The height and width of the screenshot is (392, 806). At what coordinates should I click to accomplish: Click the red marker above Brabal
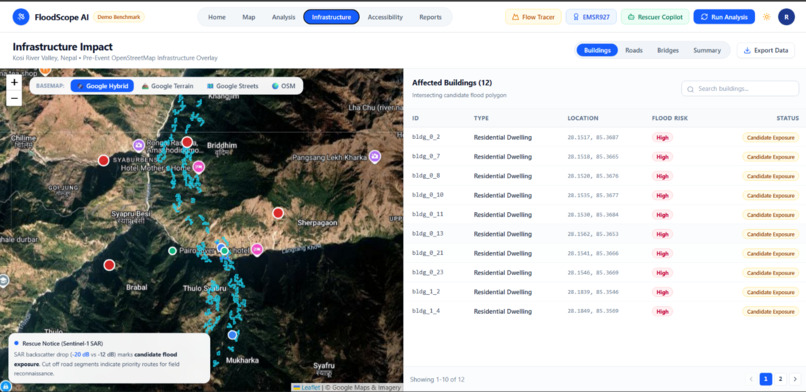pos(109,265)
